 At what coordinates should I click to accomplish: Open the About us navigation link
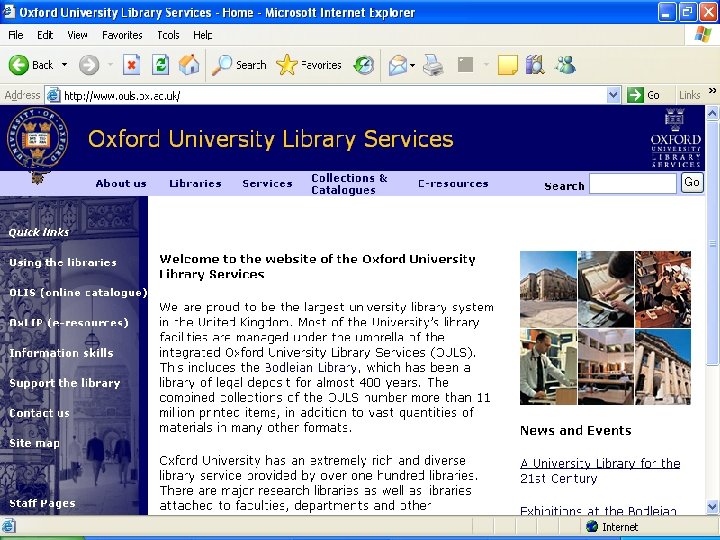click(x=121, y=184)
